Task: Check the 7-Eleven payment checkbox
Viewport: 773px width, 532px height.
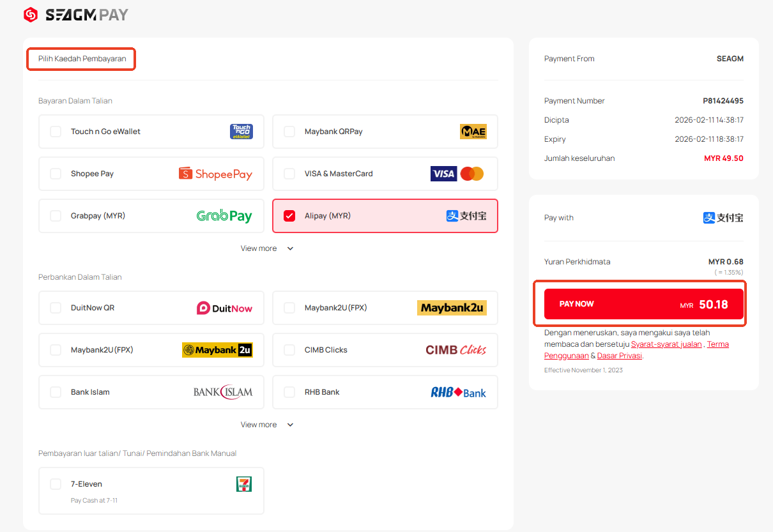Action: tap(56, 484)
